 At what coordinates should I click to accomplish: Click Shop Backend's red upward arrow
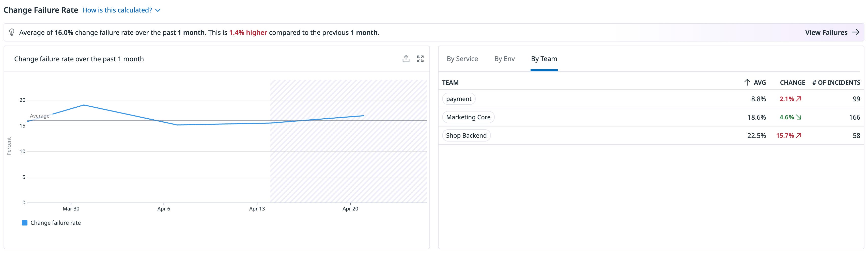(x=799, y=136)
